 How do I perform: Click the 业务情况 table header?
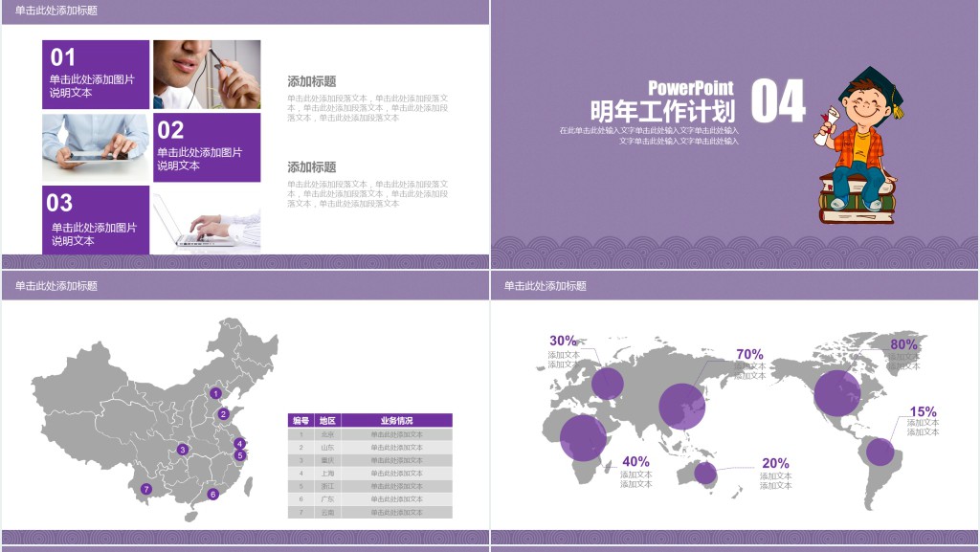[396, 420]
